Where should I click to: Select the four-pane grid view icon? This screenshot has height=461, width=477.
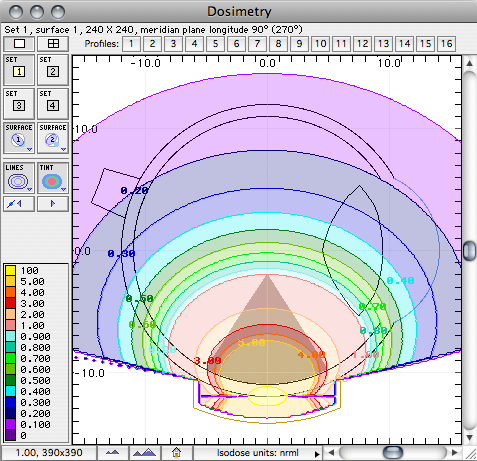coord(53,44)
